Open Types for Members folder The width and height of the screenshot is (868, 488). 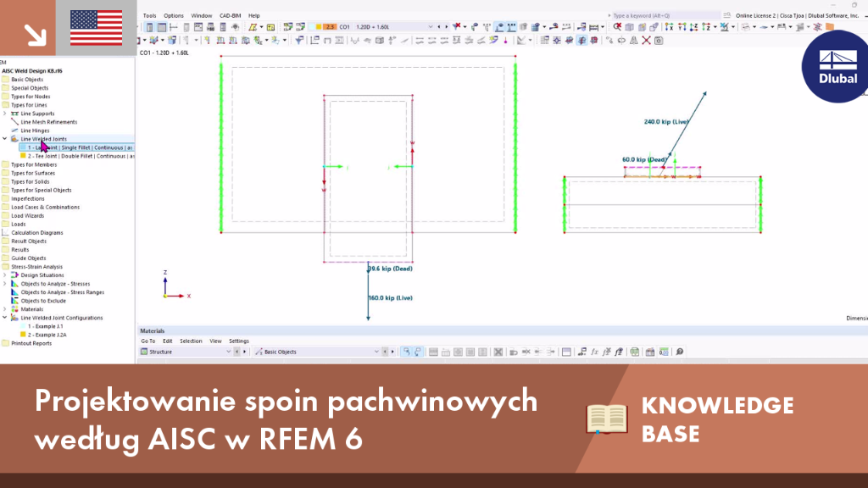click(34, 164)
